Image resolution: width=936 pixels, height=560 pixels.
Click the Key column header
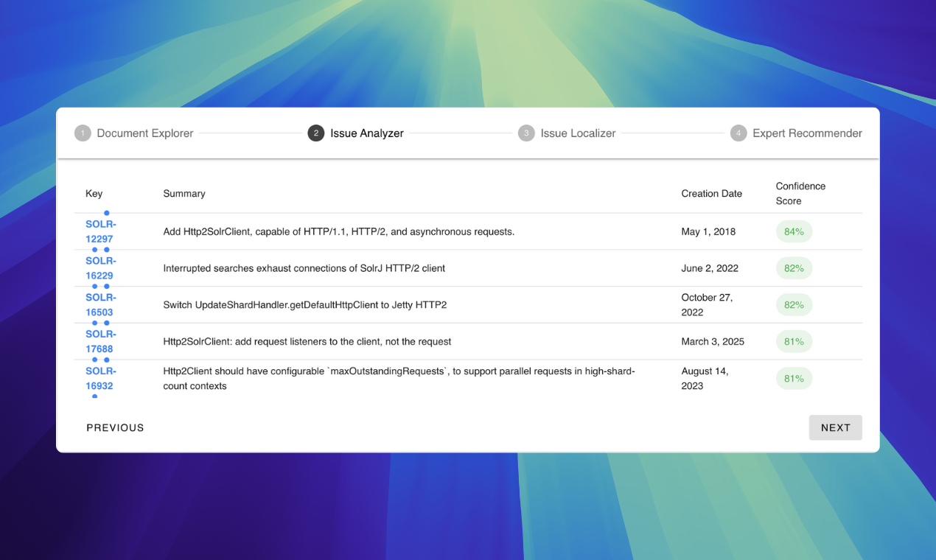pos(94,194)
